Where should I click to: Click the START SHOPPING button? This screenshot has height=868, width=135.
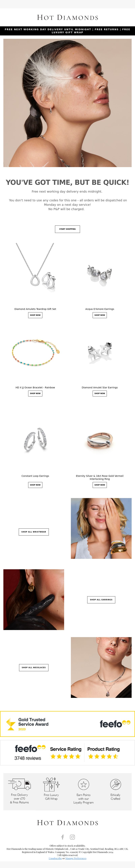tap(67, 229)
